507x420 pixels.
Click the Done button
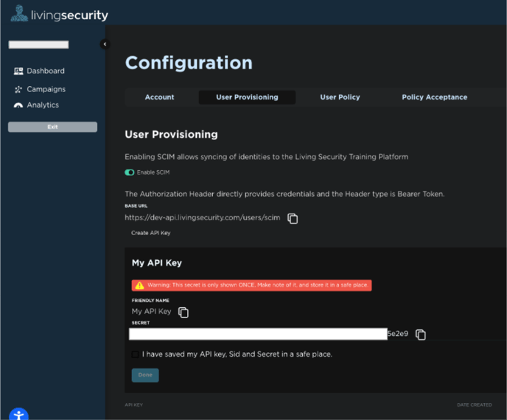pos(145,375)
